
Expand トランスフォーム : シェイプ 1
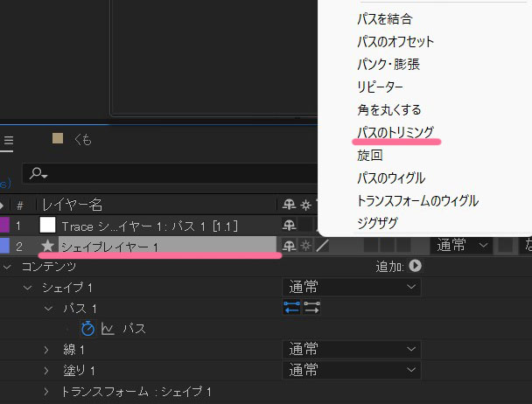click(46, 392)
